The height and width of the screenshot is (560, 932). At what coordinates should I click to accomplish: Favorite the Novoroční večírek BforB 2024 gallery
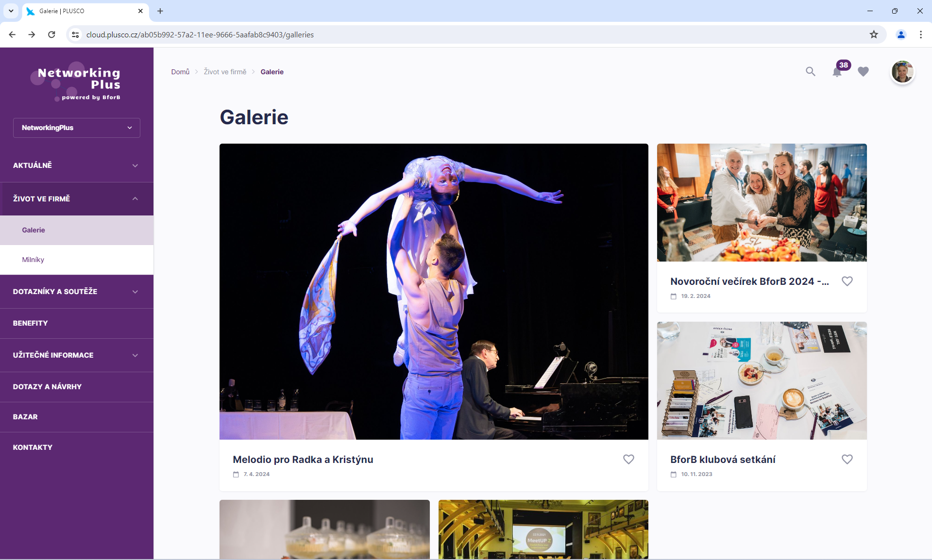point(847,281)
